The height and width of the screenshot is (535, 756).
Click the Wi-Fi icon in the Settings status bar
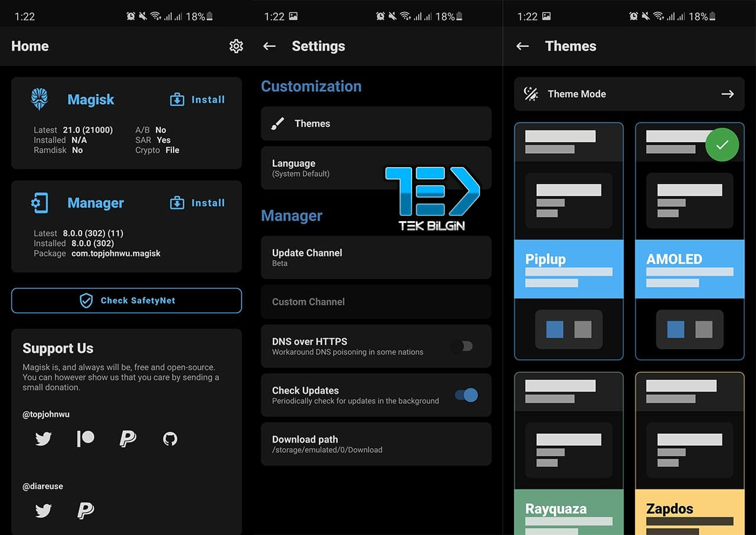[x=406, y=17]
